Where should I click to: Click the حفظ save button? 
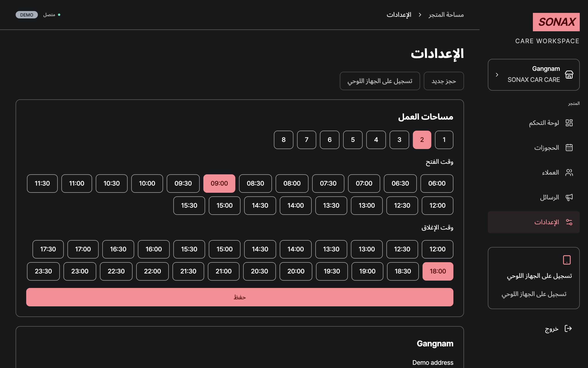[x=240, y=297]
